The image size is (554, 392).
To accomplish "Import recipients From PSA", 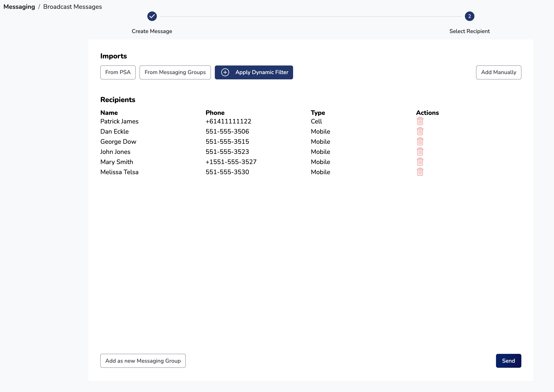I will coord(118,72).
